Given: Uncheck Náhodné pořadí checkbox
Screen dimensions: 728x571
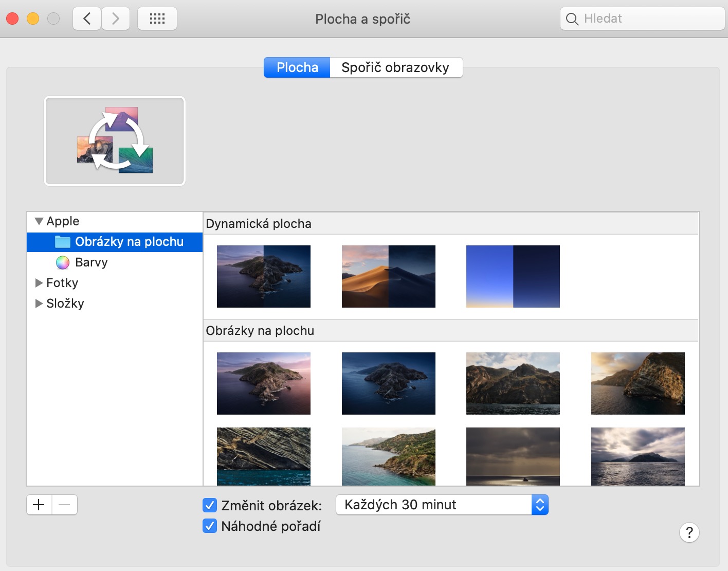Looking at the screenshot, I should (x=210, y=526).
